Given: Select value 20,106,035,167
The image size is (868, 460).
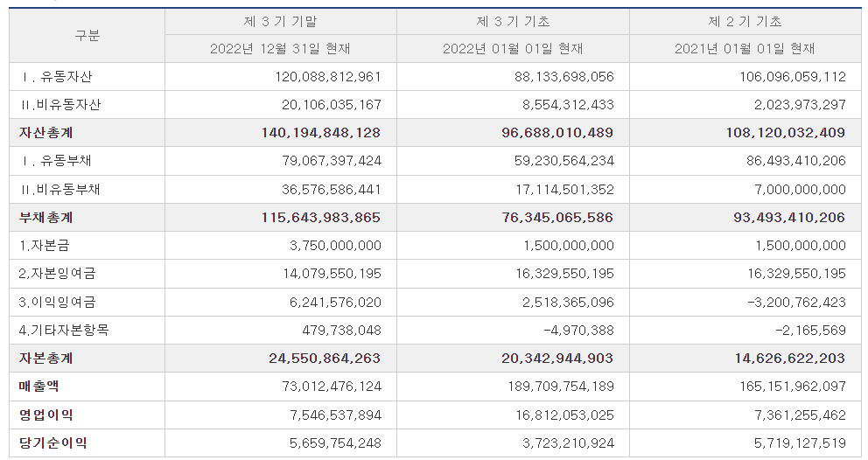Looking at the screenshot, I should point(332,105).
